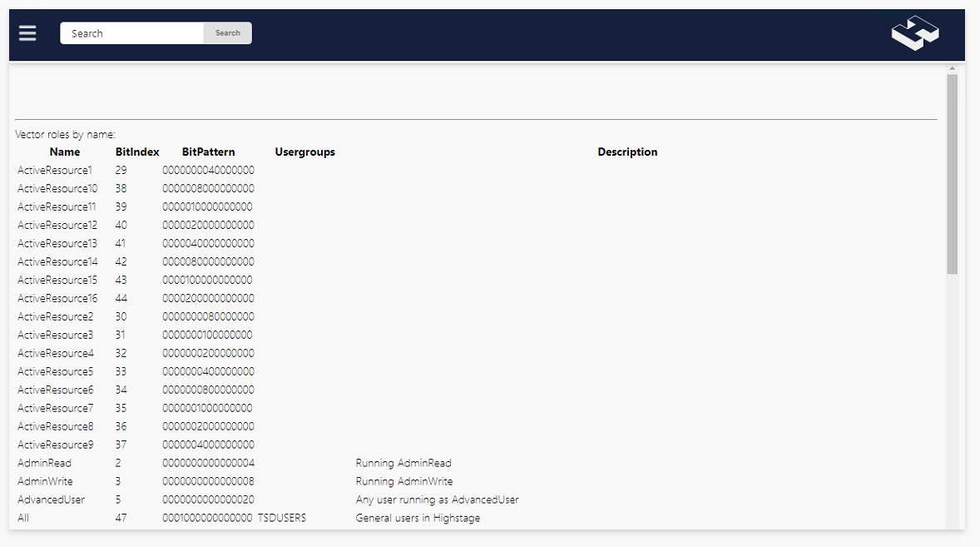This screenshot has height=547, width=980.
Task: Click bit pattern 0000000040000000
Action: (x=209, y=170)
